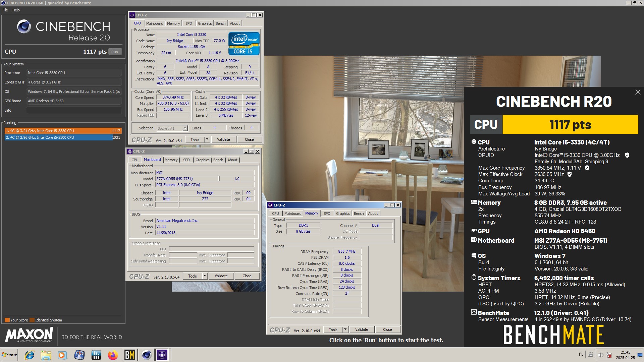Image resolution: width=644 pixels, height=362 pixels.
Task: Select the CPU tab in CPU-Z Memory window
Action: coord(275,214)
